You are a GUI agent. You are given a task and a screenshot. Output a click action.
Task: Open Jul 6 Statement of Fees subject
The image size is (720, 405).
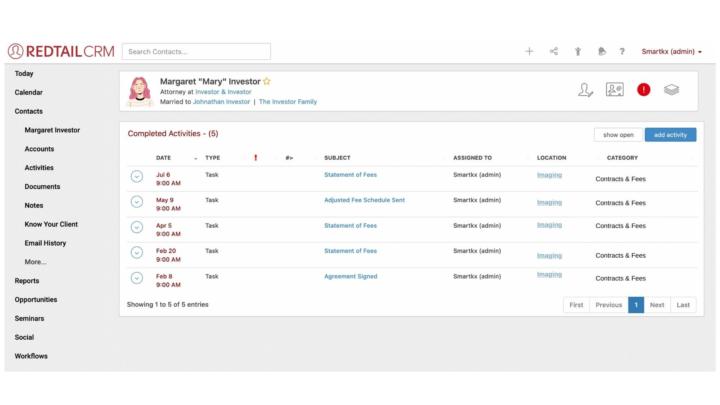pyautogui.click(x=350, y=174)
